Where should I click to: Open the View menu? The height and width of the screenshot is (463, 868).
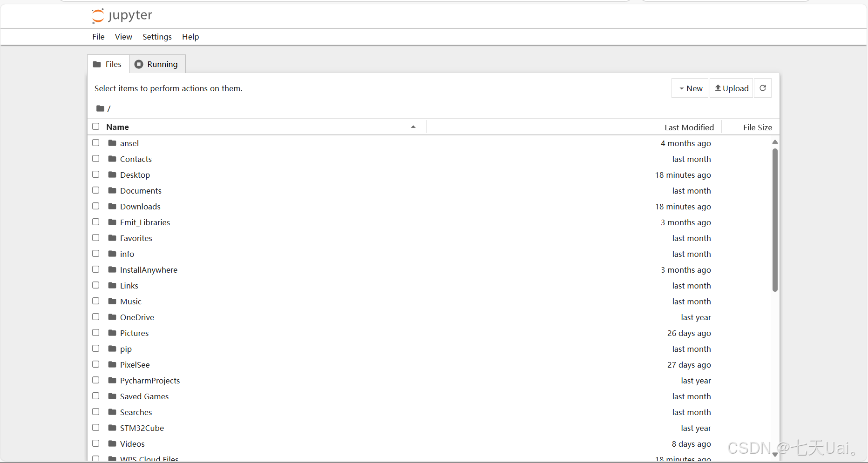pyautogui.click(x=123, y=37)
